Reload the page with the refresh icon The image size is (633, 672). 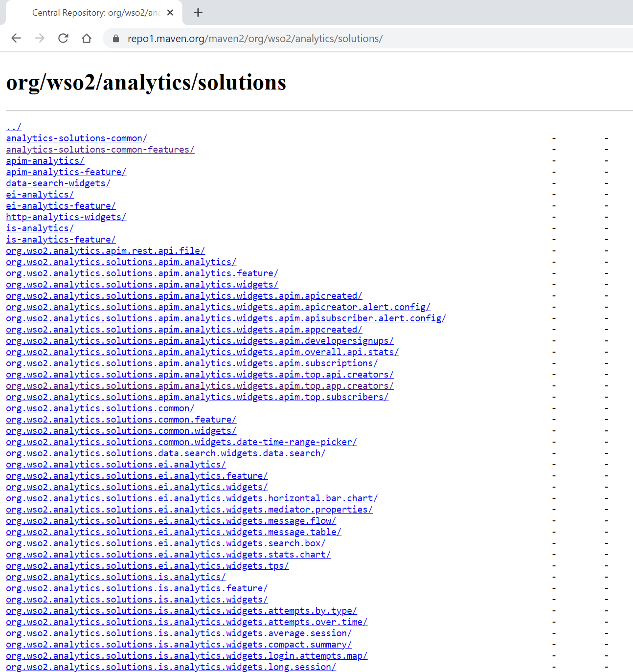(63, 38)
